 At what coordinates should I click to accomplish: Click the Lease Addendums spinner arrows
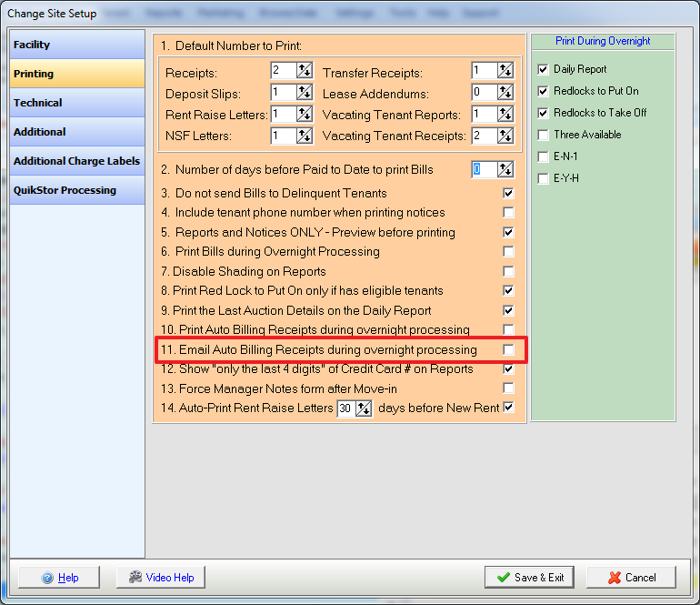click(x=505, y=93)
